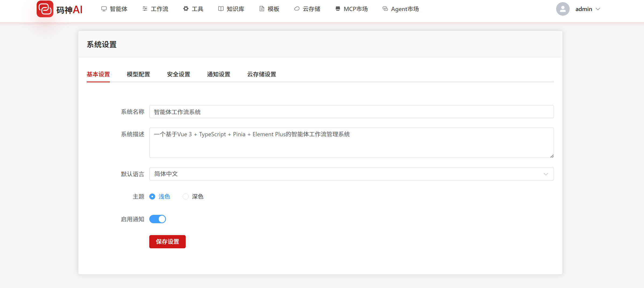The image size is (644, 288).
Task: Click the MCP市场 shop icon
Action: 338,9
